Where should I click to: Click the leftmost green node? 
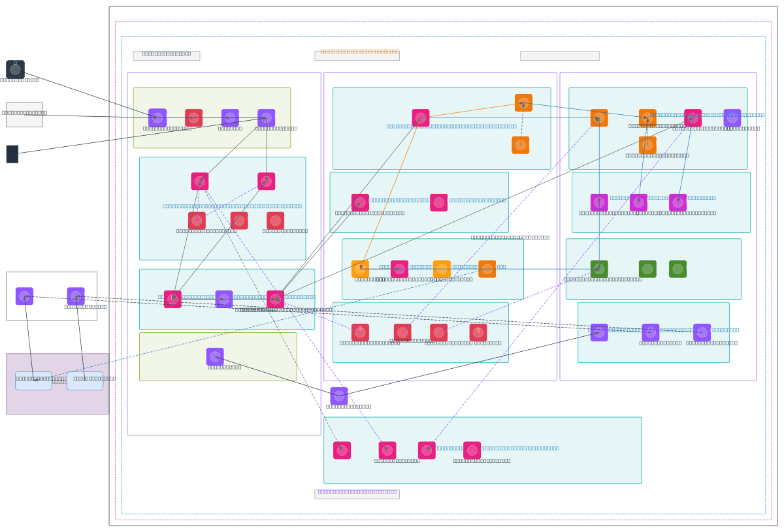tap(599, 269)
